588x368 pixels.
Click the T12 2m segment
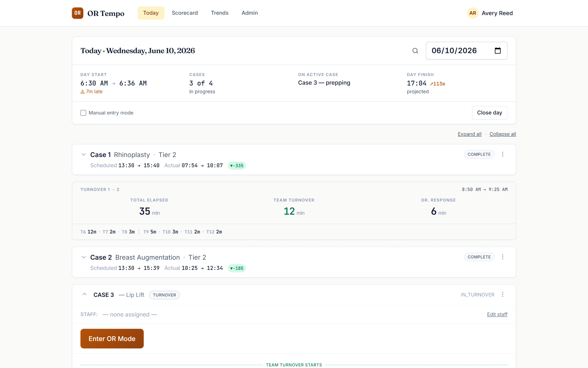214,232
